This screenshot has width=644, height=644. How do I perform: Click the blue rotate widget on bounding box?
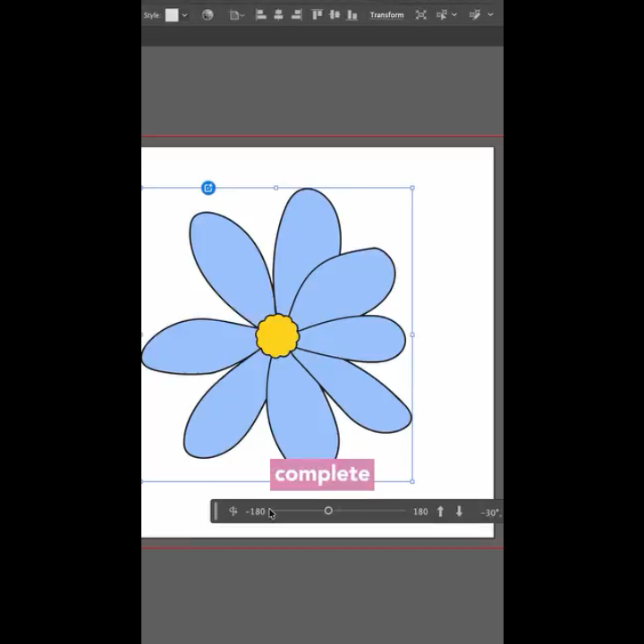point(208,188)
